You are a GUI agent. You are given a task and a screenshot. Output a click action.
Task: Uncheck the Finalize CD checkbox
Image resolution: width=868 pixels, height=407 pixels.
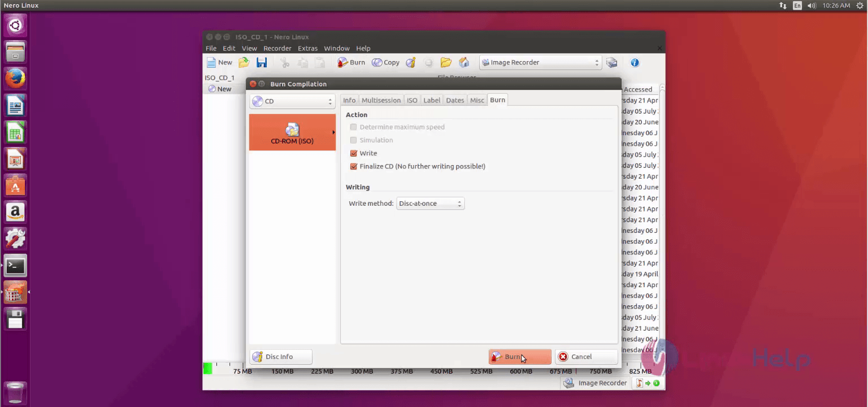(x=354, y=166)
